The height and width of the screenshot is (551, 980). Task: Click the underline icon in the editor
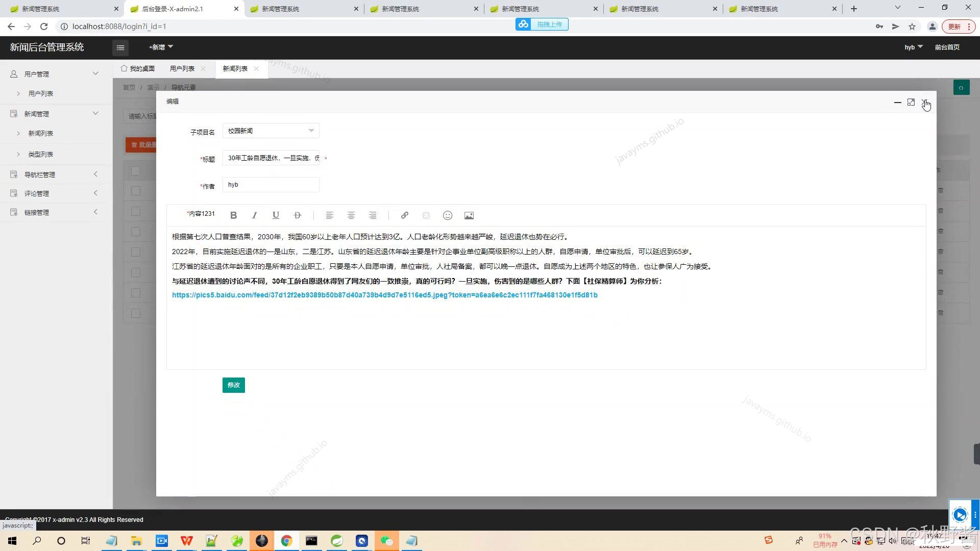point(276,215)
